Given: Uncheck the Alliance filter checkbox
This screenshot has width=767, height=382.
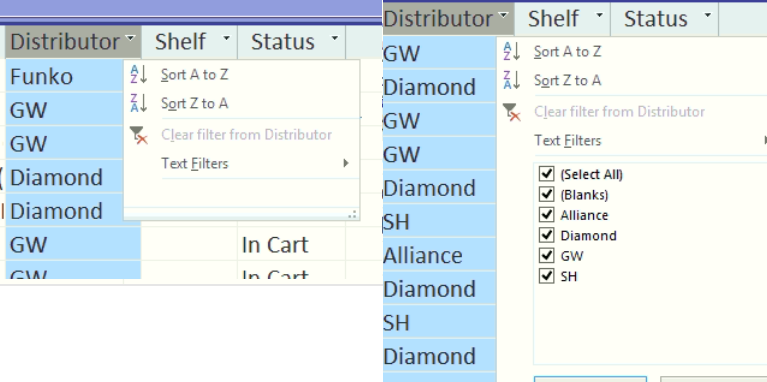Looking at the screenshot, I should click(546, 215).
